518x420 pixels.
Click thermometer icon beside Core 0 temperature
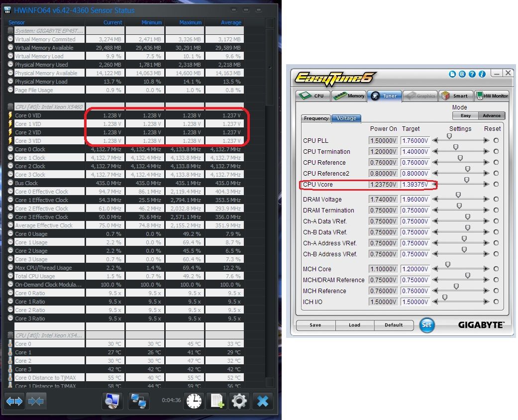10,344
